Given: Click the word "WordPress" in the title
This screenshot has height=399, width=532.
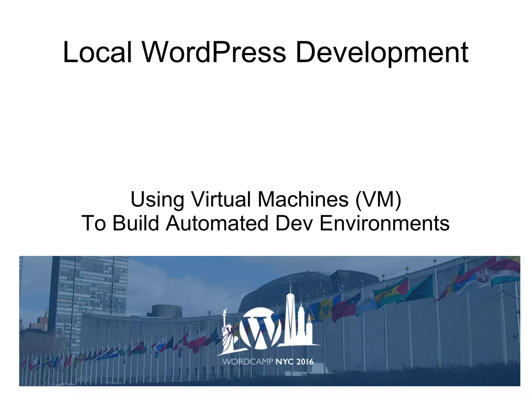Looking at the screenshot, I should tap(214, 52).
